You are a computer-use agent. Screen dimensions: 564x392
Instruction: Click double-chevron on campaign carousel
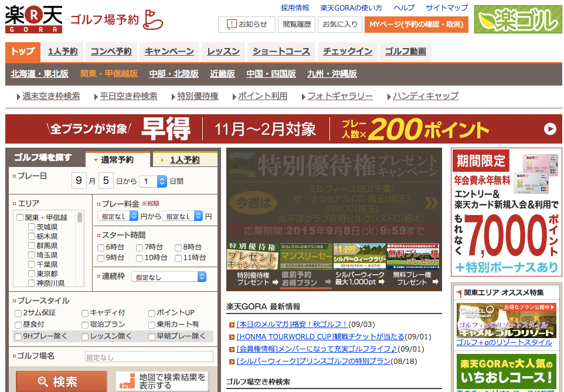click(432, 203)
